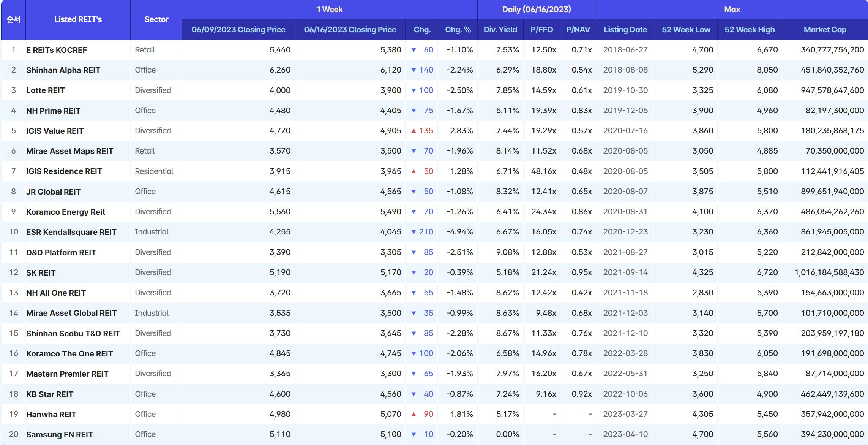Select the NH All One REIT name

pos(56,293)
